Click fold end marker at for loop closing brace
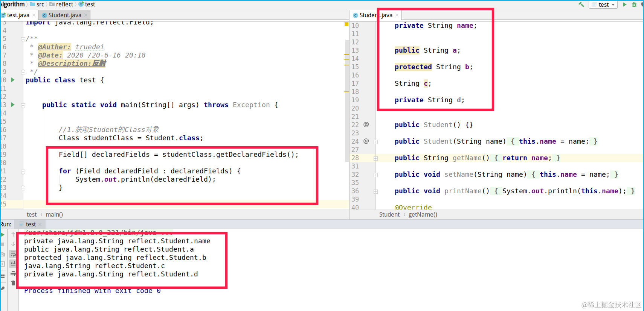Screen dimensions: 644x311 pyautogui.click(x=23, y=187)
